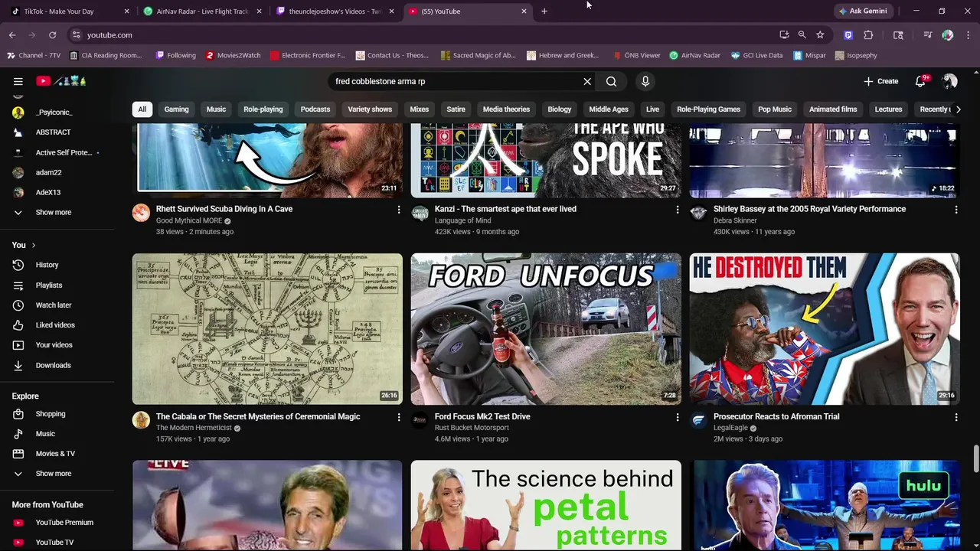
Task: Click Ask Gemini button
Action: pyautogui.click(x=862, y=11)
